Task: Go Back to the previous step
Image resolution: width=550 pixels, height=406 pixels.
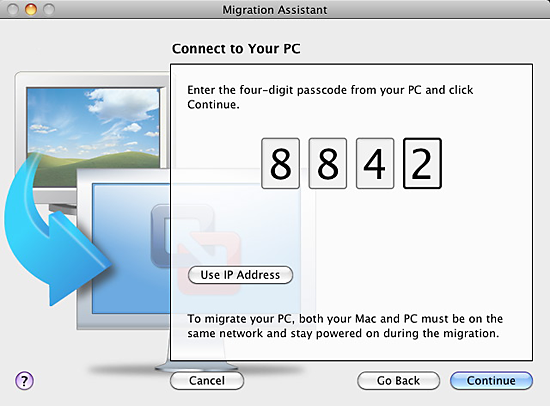Action: coord(398,381)
